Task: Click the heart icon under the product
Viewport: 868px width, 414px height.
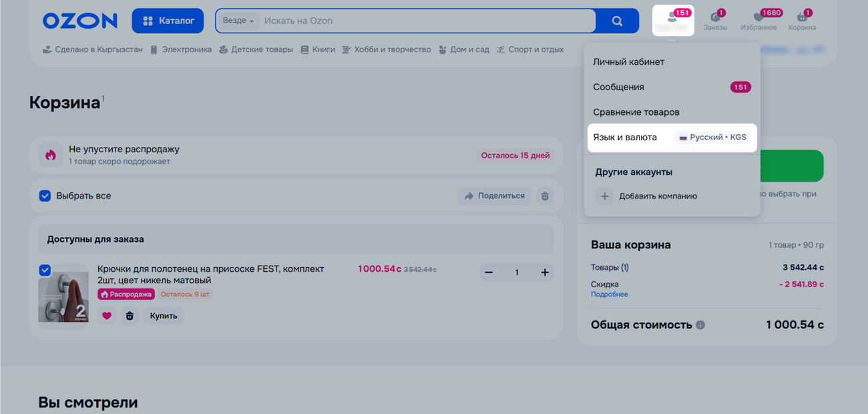Action: pyautogui.click(x=107, y=316)
